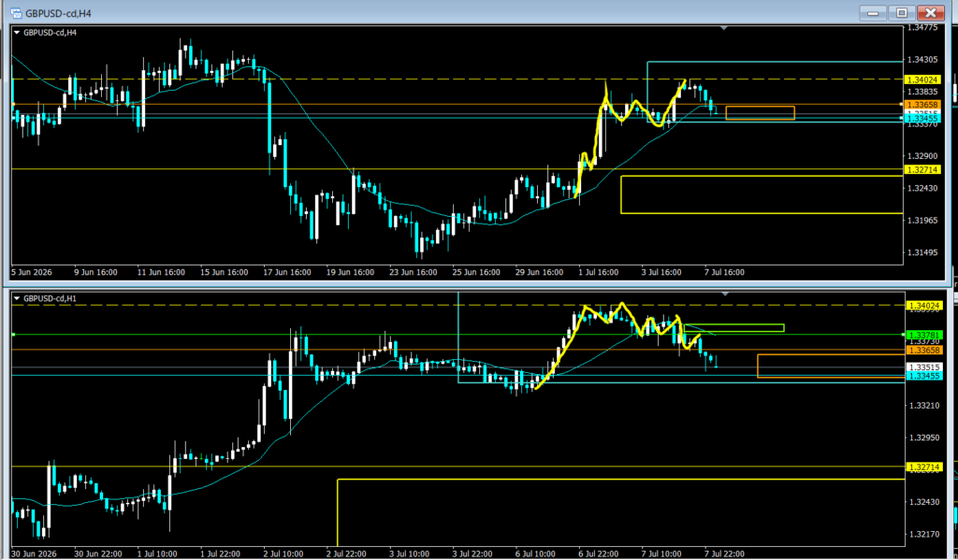958x560 pixels.
Task: Click the GBPUSD-cd,H4 window title text
Action: (x=58, y=13)
